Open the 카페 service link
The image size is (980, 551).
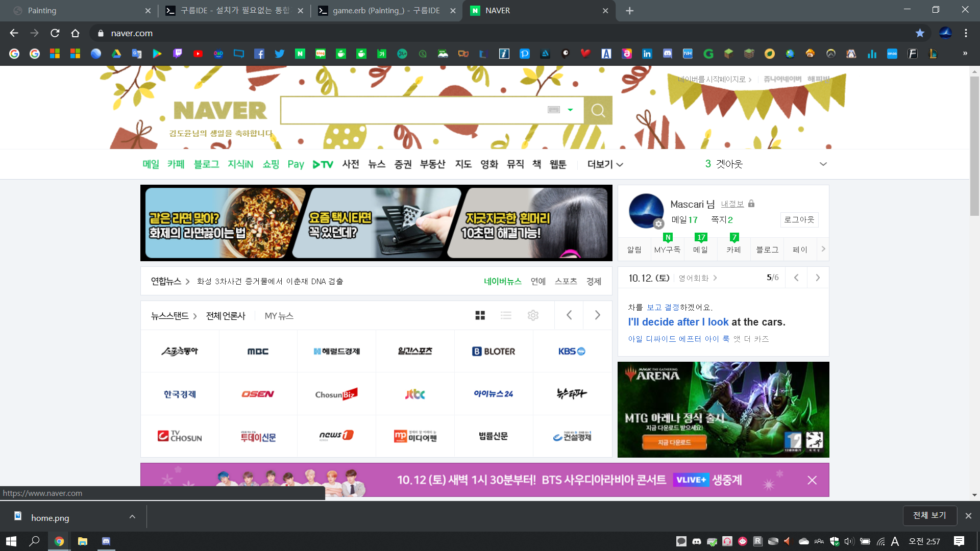point(176,164)
